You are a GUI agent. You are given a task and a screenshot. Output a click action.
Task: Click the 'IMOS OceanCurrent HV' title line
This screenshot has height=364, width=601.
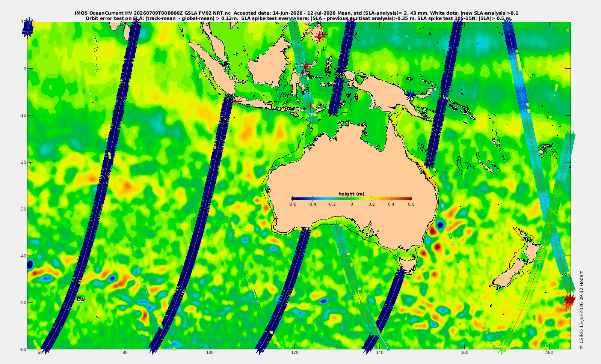pyautogui.click(x=296, y=13)
